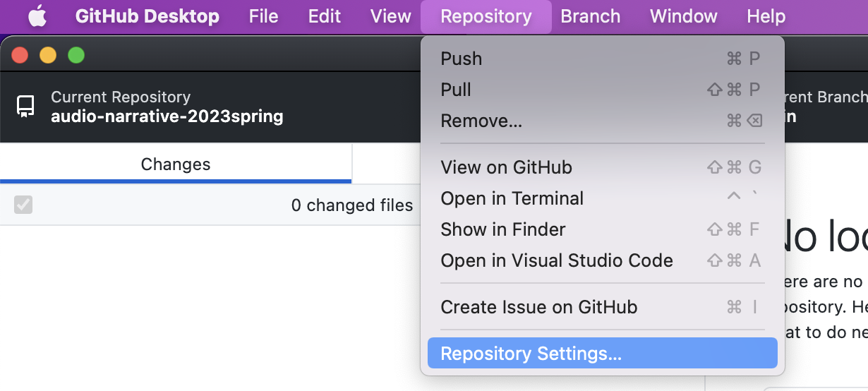Open the File menu
The image size is (868, 391).
pyautogui.click(x=263, y=16)
